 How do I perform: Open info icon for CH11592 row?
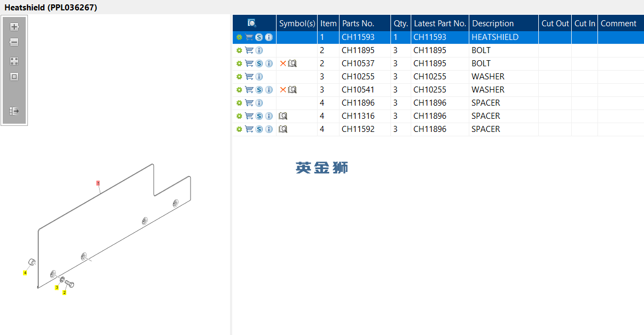click(x=268, y=129)
